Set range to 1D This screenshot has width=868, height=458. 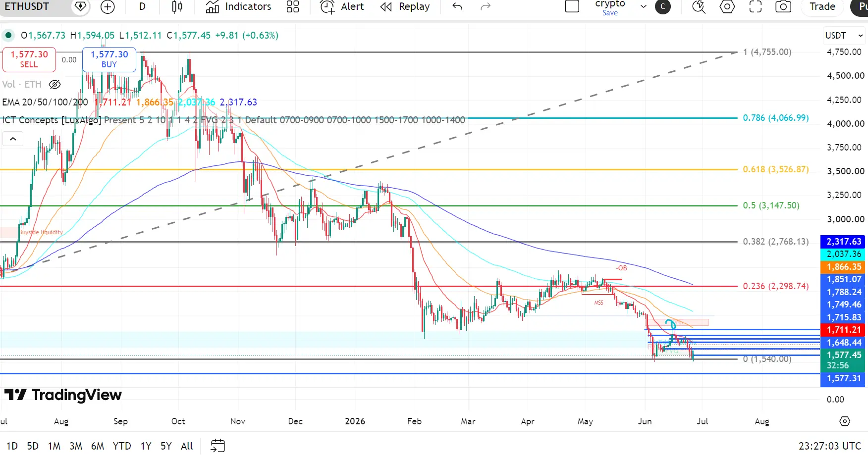coord(12,446)
